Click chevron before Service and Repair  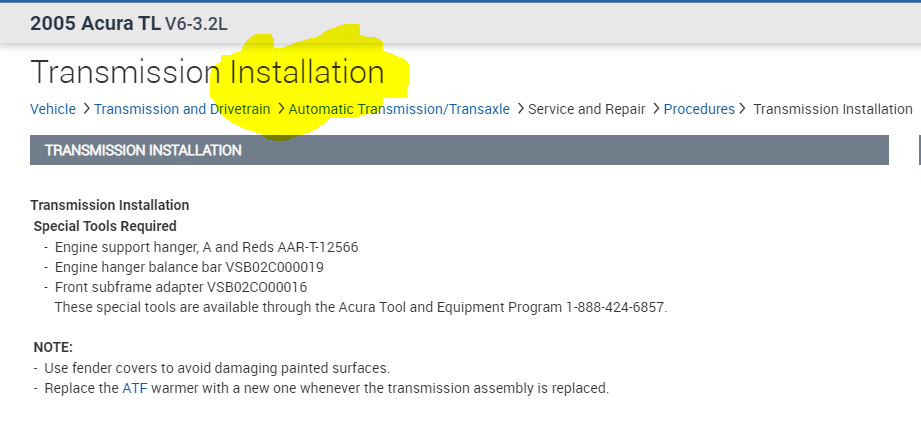point(521,109)
